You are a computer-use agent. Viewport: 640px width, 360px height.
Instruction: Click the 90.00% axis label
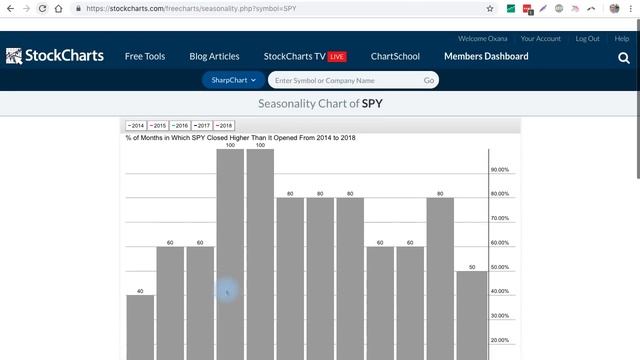(x=500, y=170)
